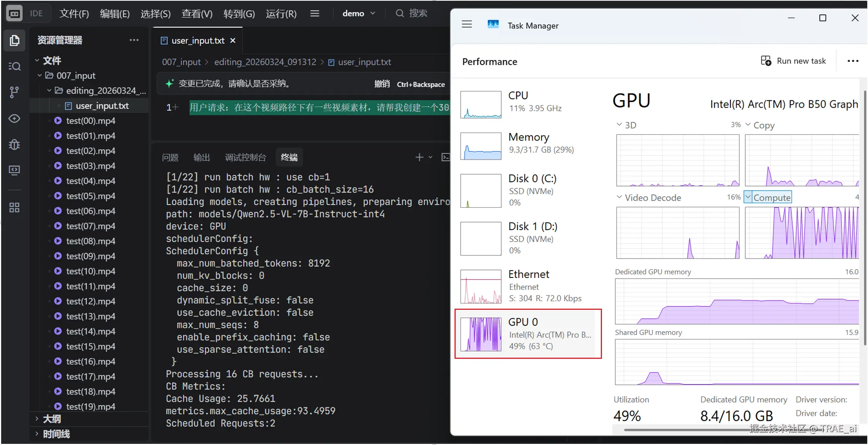Open the 资源管理器 panel more actions ellipsis
Viewport: 868px width, 445px height.
[x=134, y=40]
